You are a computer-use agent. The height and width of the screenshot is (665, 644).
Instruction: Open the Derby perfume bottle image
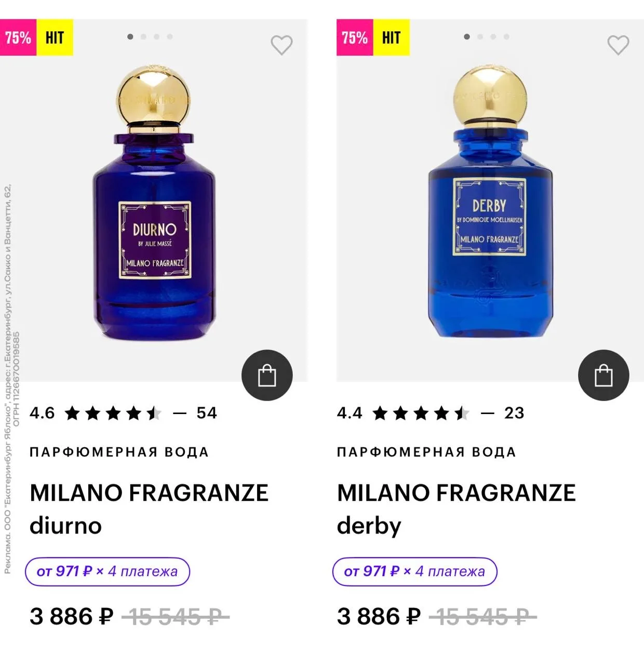pos(490,208)
